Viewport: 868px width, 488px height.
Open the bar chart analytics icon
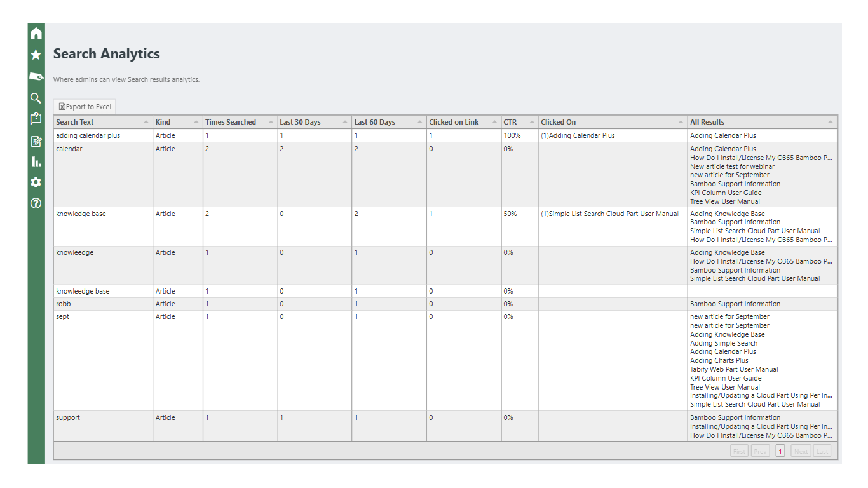(36, 162)
